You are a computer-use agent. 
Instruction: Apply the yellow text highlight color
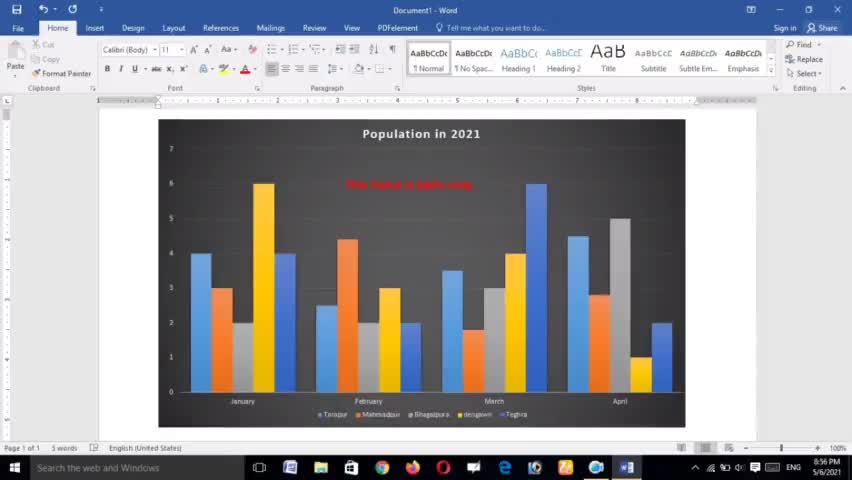(x=223, y=69)
